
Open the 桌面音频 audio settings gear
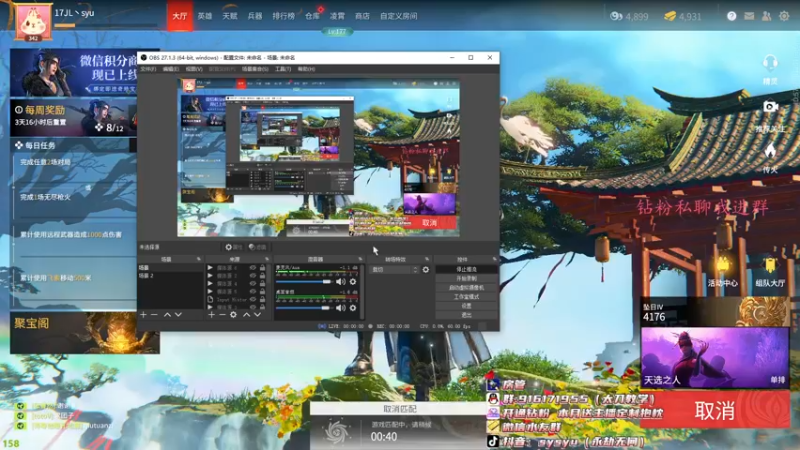(x=353, y=308)
